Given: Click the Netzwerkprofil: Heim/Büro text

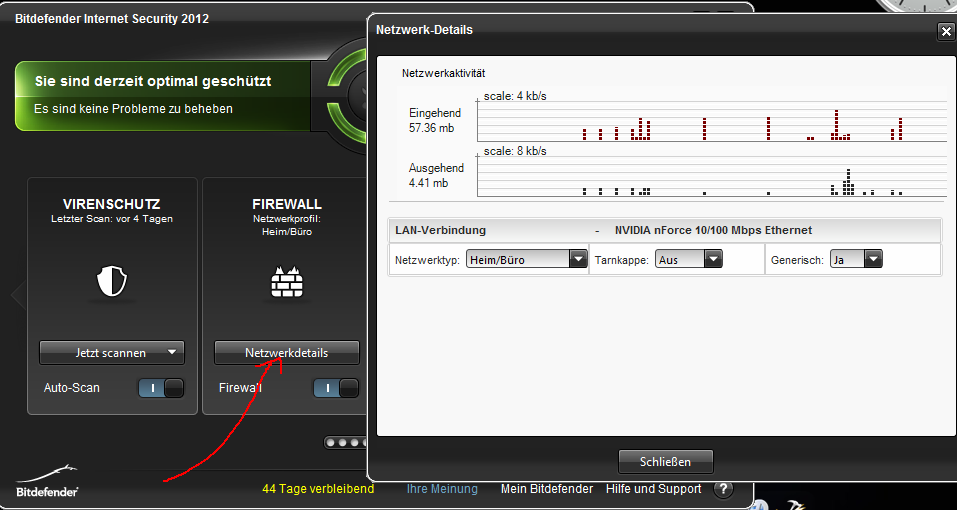Looking at the screenshot, I should point(287,225).
